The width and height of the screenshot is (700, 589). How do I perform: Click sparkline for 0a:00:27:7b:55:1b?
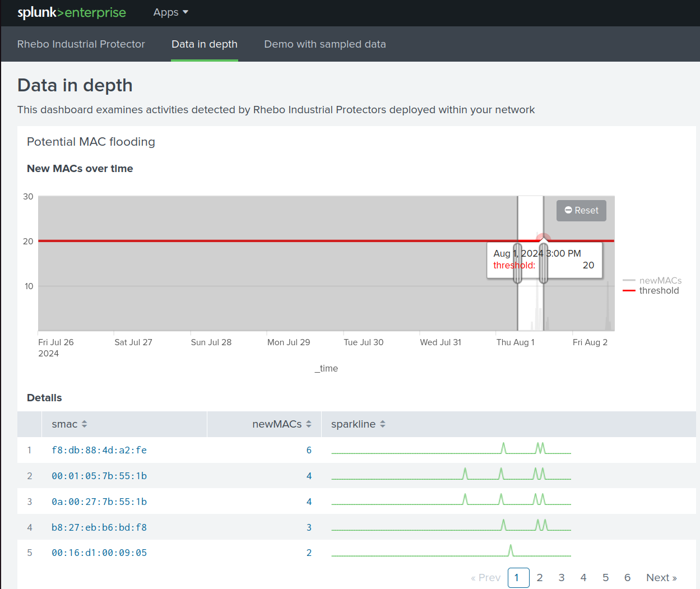point(451,500)
